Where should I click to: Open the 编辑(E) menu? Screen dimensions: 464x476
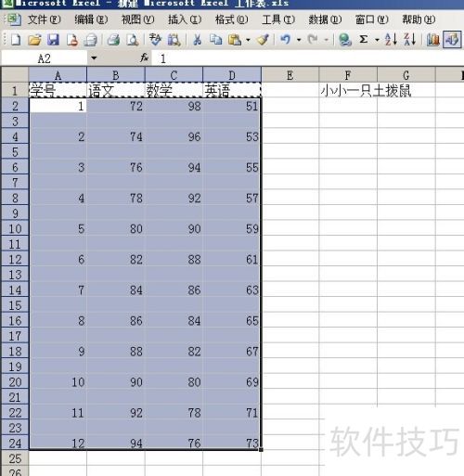tap(91, 19)
